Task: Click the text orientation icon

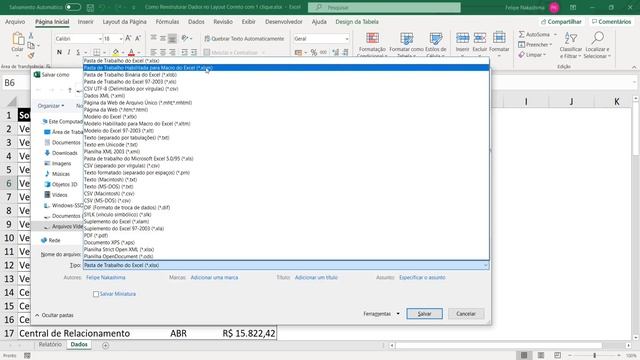Action: [x=185, y=38]
